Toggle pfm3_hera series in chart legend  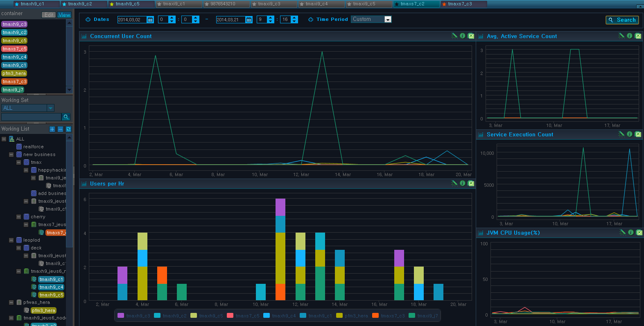352,315
